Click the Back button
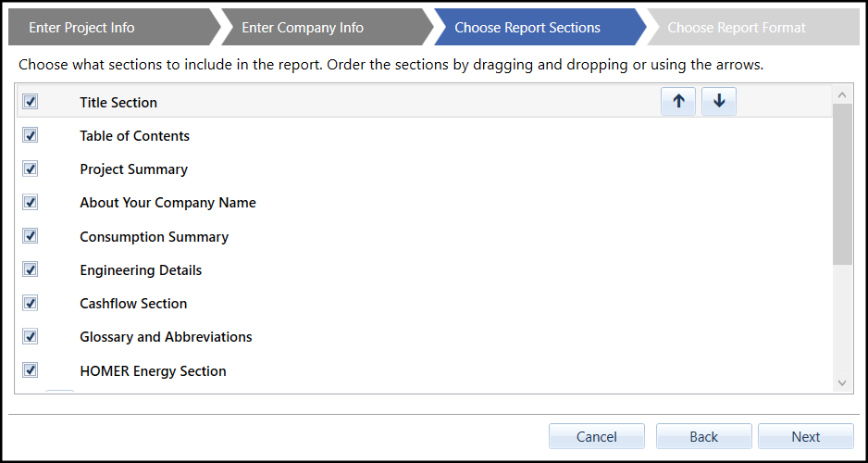The height and width of the screenshot is (463, 868). [x=703, y=437]
